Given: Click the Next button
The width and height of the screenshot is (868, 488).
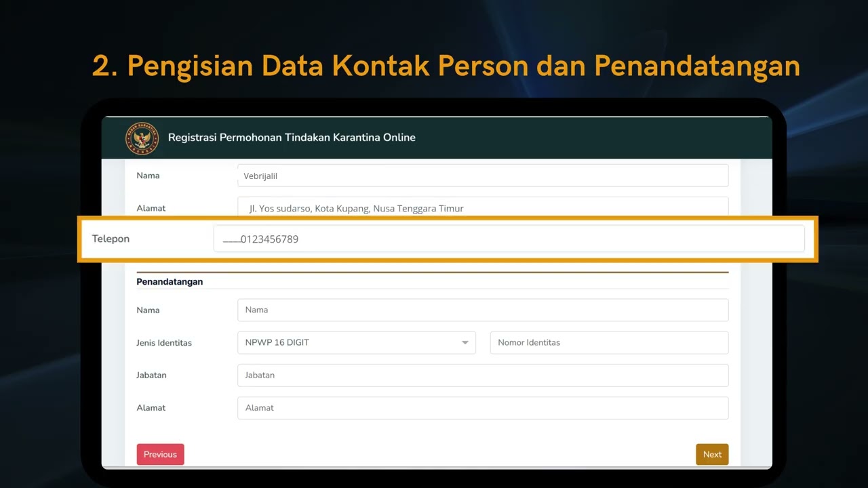Looking at the screenshot, I should [x=712, y=454].
